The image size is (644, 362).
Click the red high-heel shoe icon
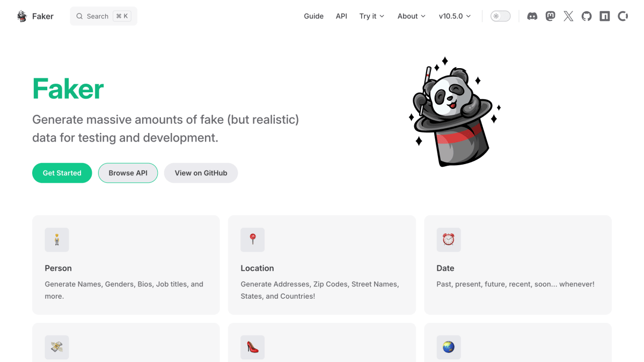pyautogui.click(x=253, y=347)
